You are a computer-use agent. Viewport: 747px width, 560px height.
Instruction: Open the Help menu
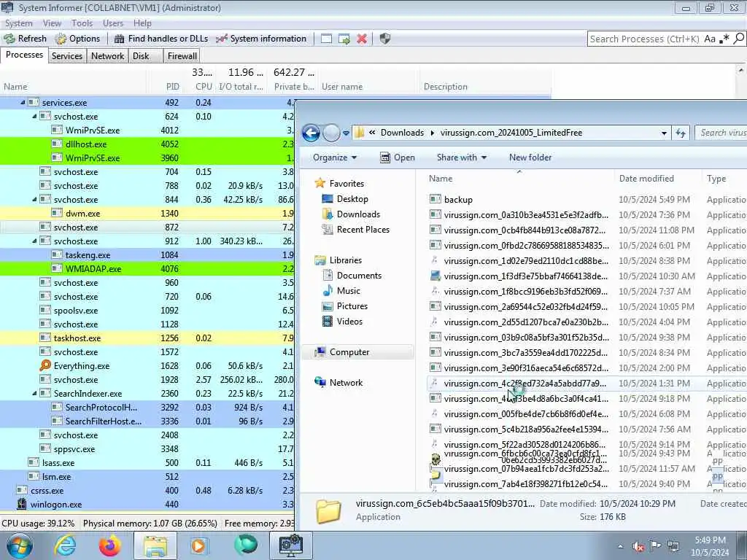coord(142,23)
